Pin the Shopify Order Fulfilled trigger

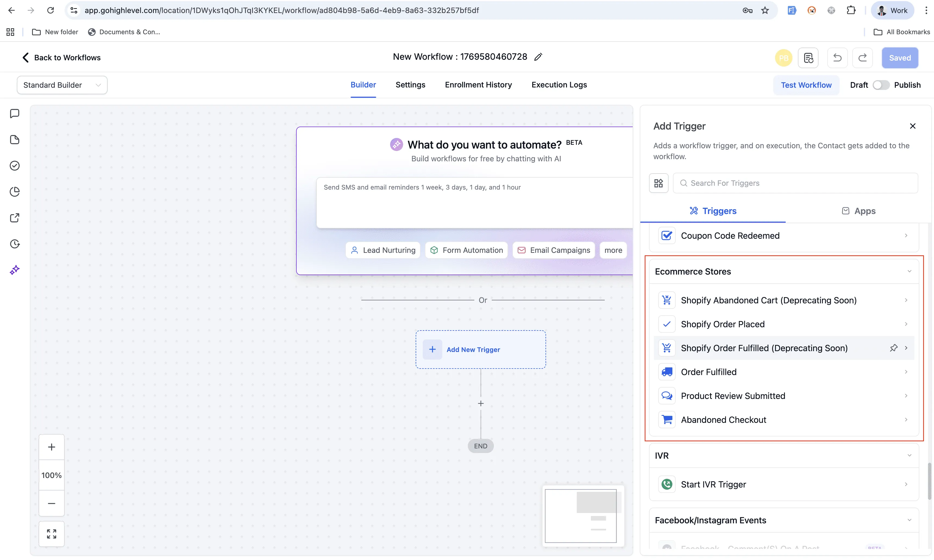click(x=894, y=348)
